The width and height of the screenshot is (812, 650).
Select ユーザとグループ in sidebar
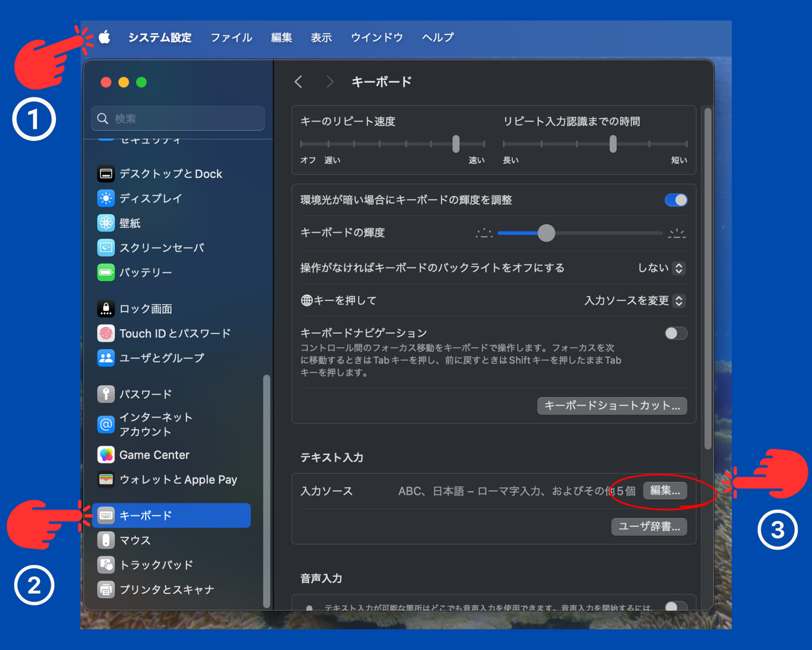point(162,358)
